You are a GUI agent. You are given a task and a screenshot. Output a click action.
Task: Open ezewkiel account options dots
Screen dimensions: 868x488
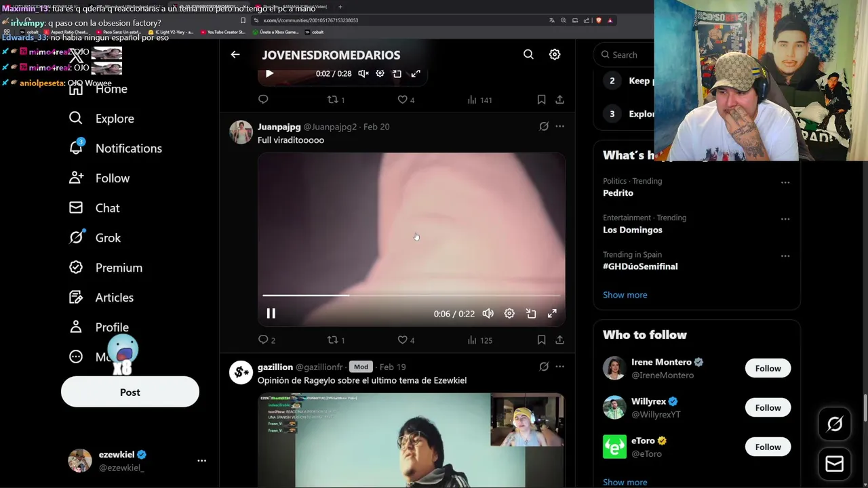point(201,461)
